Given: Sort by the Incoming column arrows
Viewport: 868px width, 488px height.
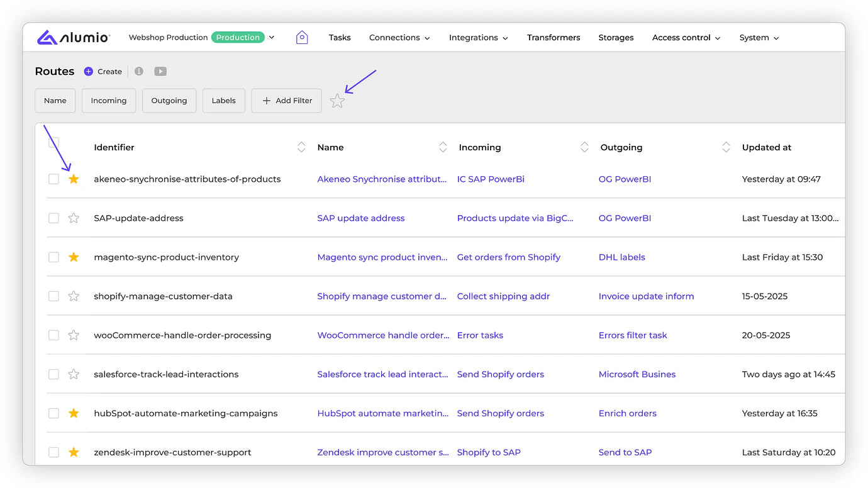Looking at the screenshot, I should [584, 147].
